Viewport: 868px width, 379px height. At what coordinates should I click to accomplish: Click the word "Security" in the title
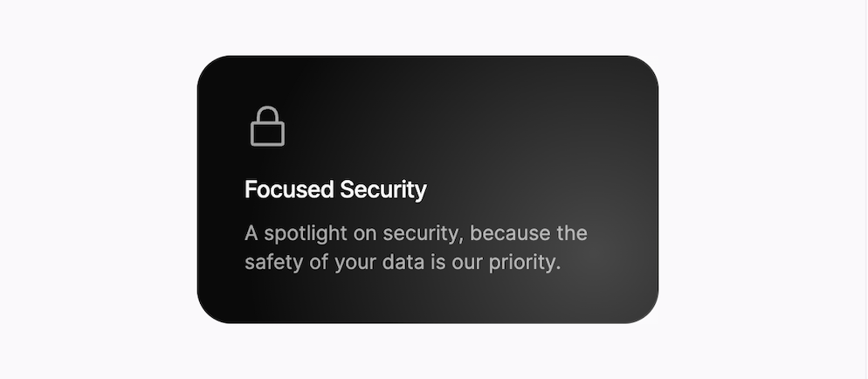pyautogui.click(x=383, y=189)
